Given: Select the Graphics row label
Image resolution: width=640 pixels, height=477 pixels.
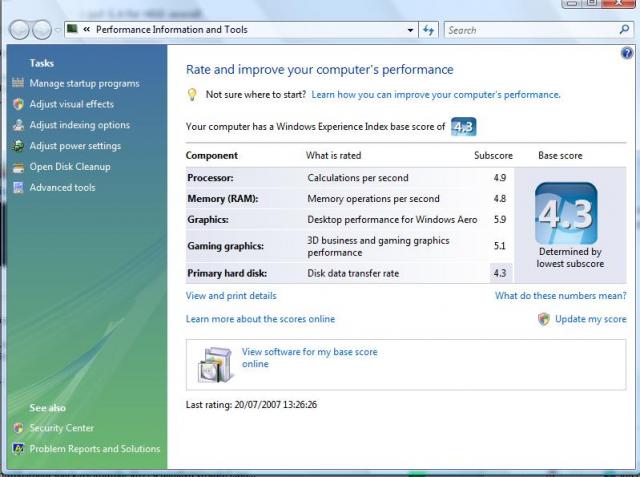Looking at the screenshot, I should [x=208, y=220].
